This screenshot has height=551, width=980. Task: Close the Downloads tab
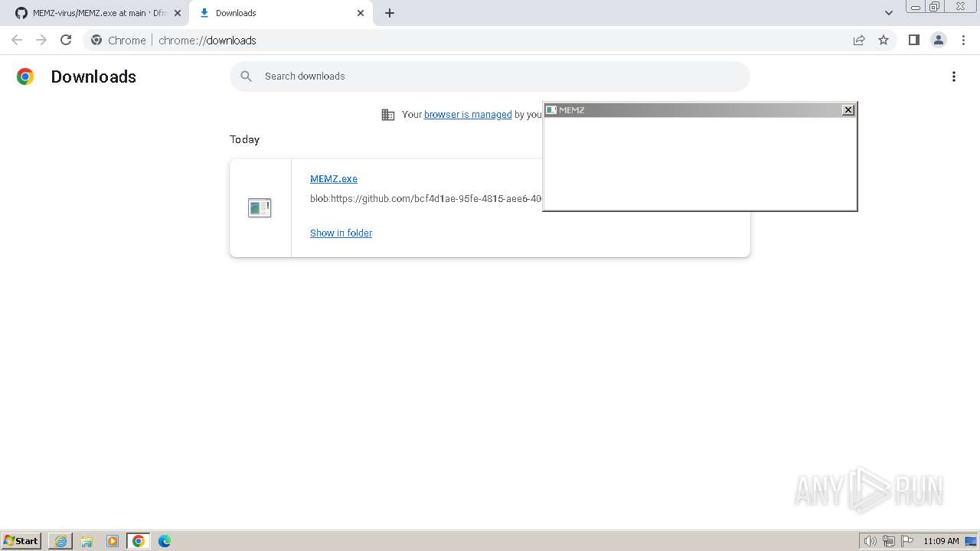click(x=361, y=13)
